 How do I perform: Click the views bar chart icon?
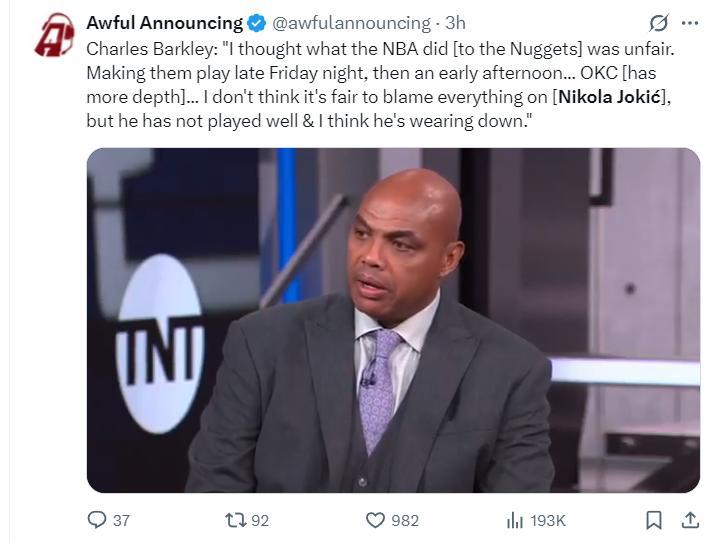click(515, 520)
